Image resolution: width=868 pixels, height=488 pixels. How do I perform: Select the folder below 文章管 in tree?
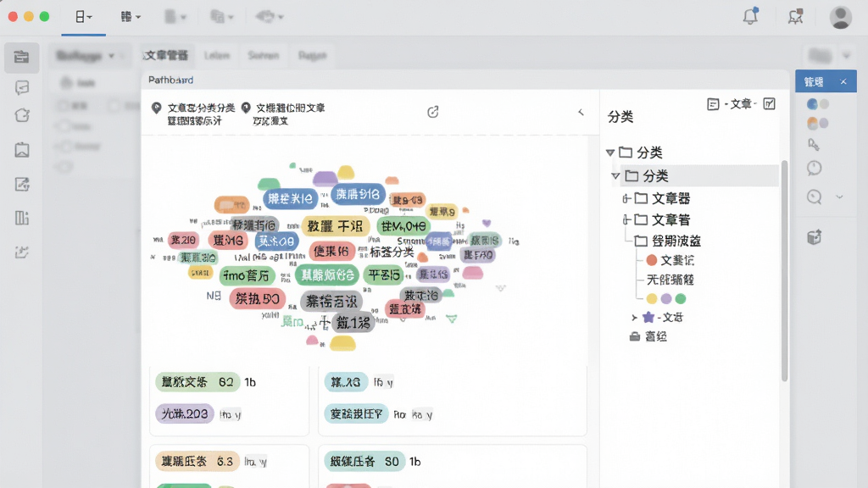(x=668, y=241)
